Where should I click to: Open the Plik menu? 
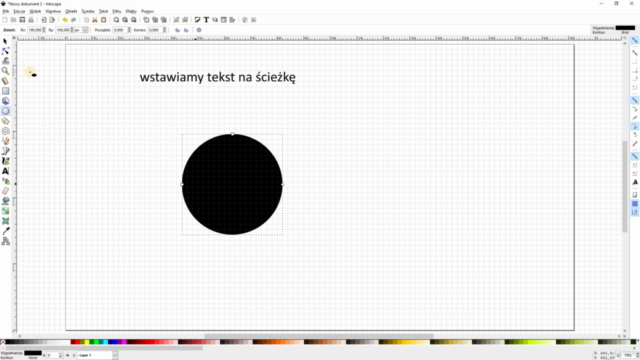(x=6, y=11)
